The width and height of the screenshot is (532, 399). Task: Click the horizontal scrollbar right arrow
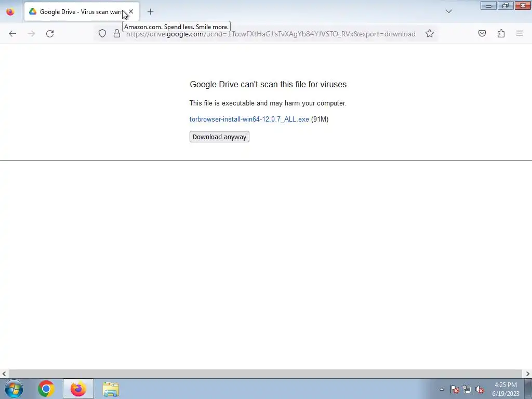click(x=528, y=374)
